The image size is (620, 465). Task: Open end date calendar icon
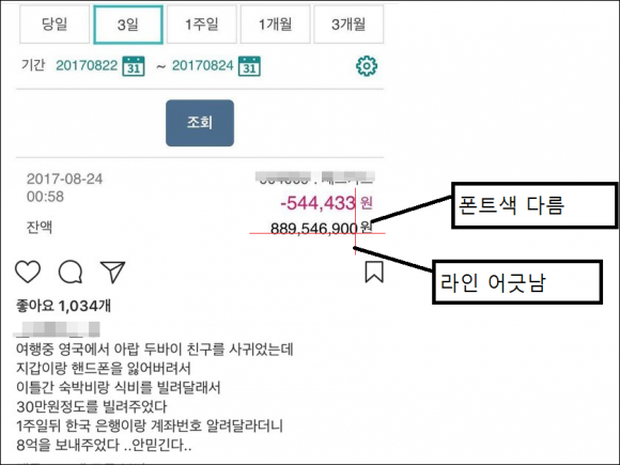click(x=250, y=66)
